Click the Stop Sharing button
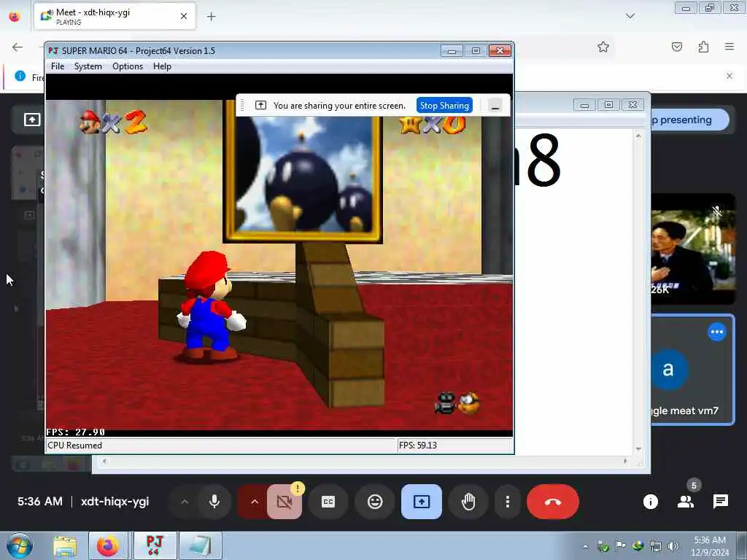The height and width of the screenshot is (560, 747). [x=444, y=105]
